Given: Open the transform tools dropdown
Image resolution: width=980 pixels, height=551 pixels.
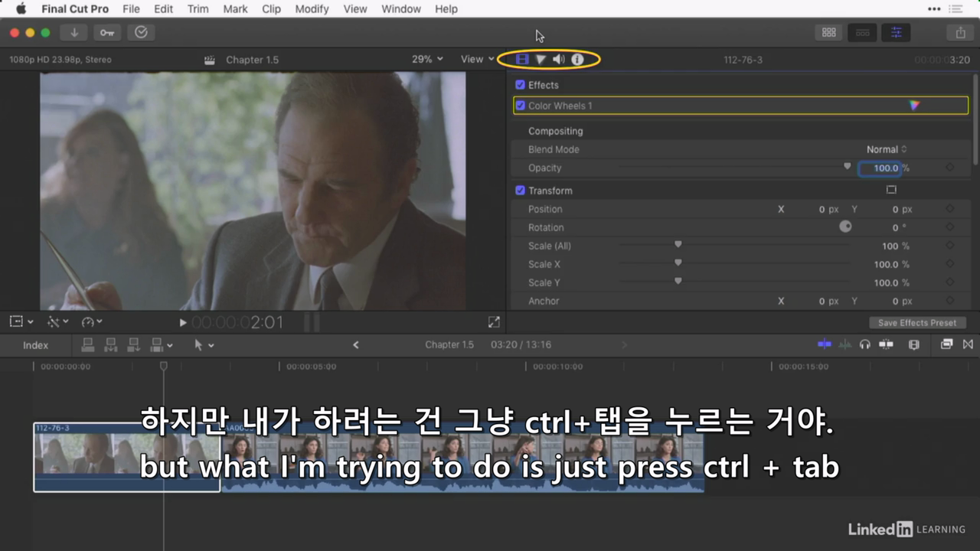Looking at the screenshot, I should [21, 322].
